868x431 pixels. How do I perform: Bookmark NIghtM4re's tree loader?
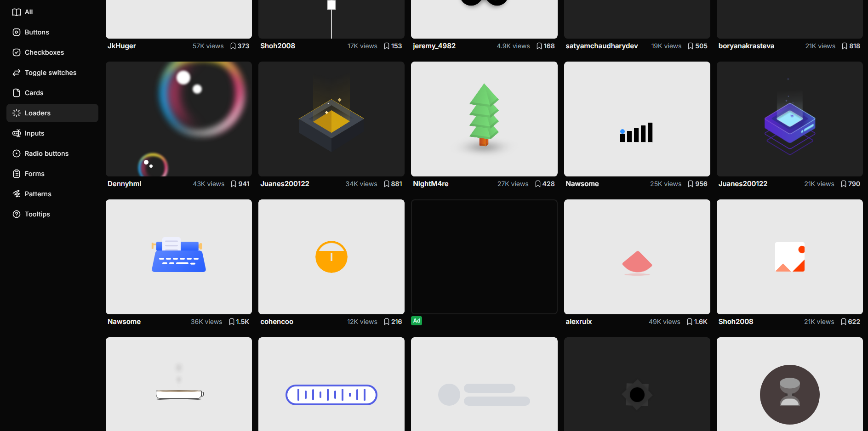tap(537, 184)
